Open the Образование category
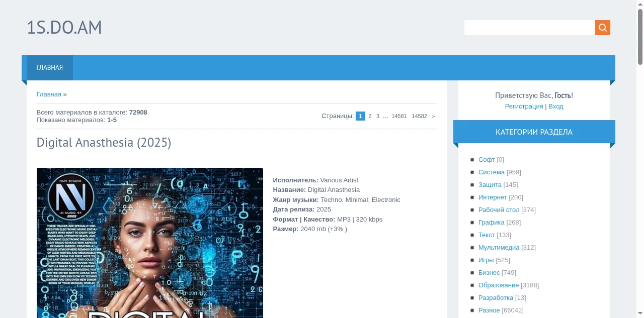Image resolution: width=644 pixels, height=318 pixels. point(499,285)
